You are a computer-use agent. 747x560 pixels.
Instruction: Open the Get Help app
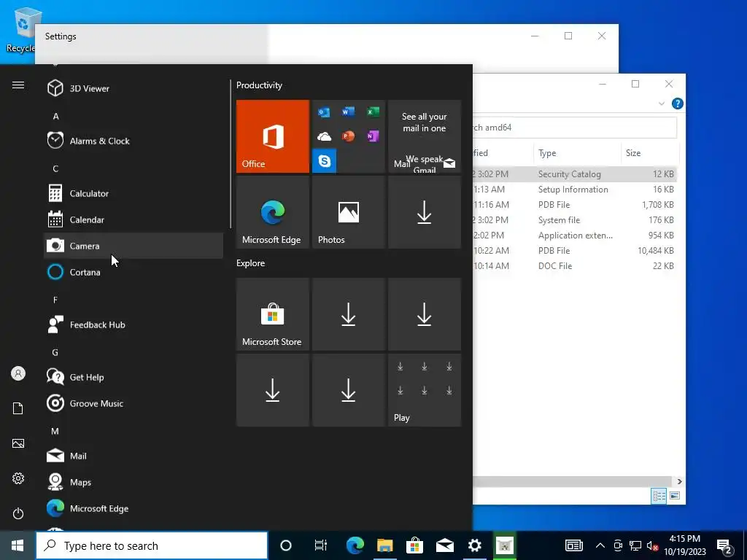(x=133, y=377)
